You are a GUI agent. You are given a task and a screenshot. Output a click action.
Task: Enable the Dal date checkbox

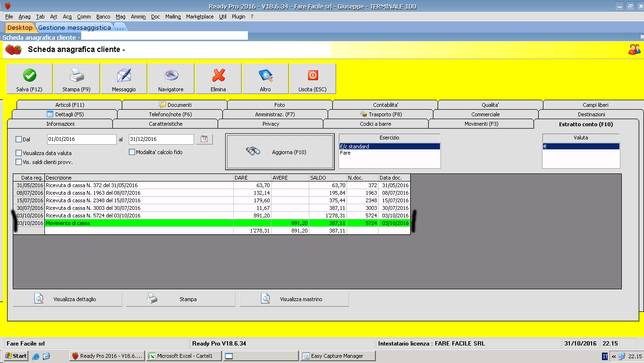tap(19, 139)
